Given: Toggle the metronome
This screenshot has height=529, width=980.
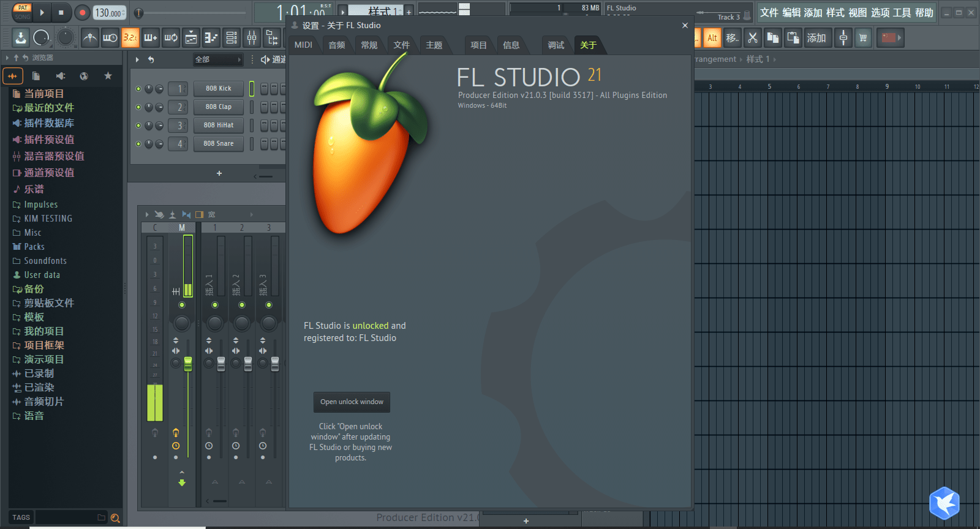Looking at the screenshot, I should (x=90, y=38).
